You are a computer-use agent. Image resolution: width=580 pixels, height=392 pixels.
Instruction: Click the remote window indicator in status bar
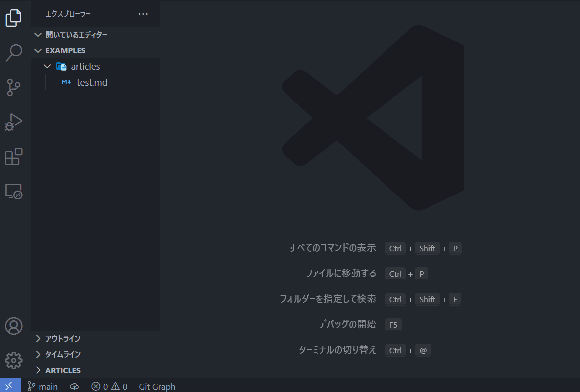10,386
